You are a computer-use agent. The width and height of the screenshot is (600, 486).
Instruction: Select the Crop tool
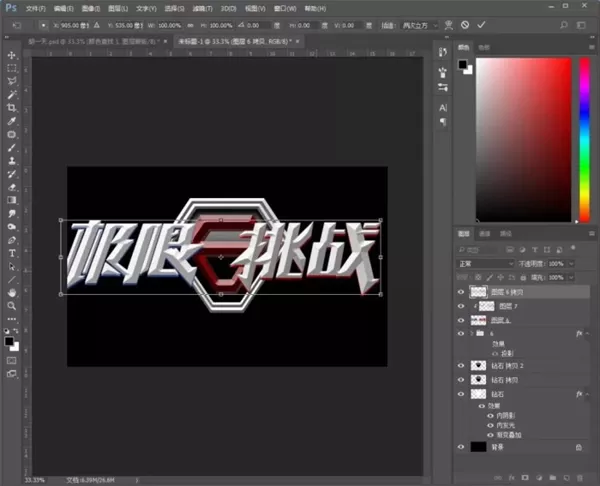pos(11,108)
